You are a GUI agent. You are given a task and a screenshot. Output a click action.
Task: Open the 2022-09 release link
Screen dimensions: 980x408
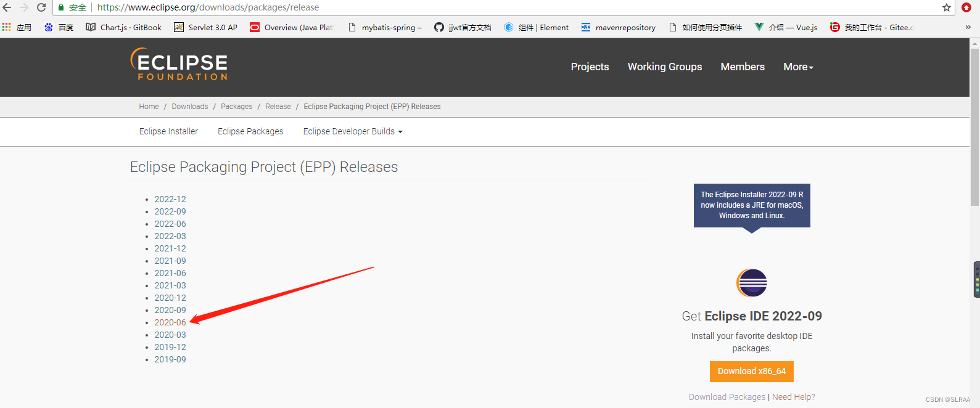pyautogui.click(x=170, y=211)
